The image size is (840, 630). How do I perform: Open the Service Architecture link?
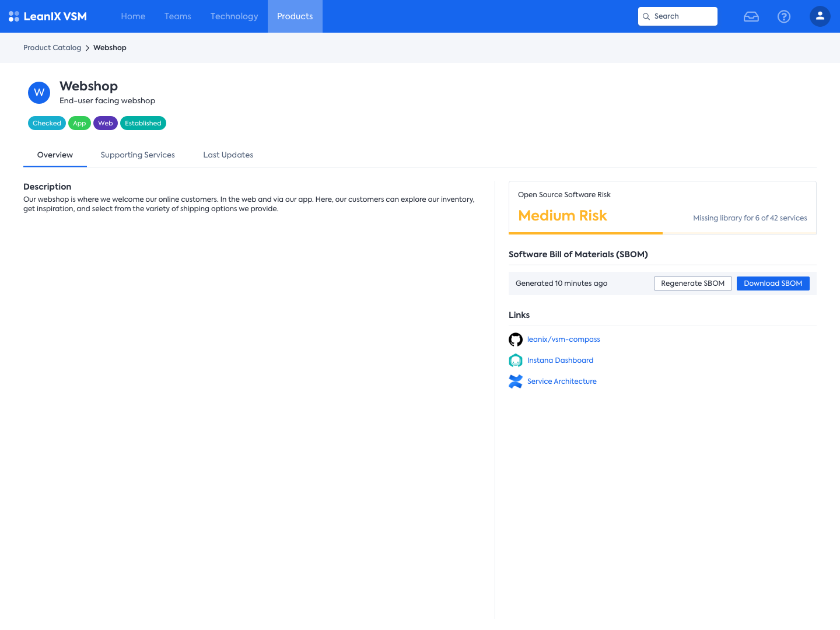(x=562, y=381)
